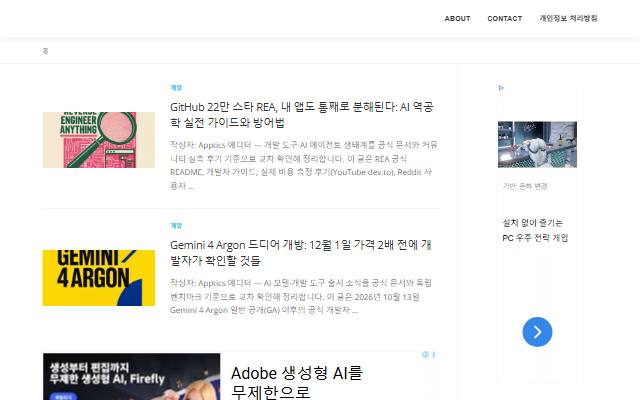The width and height of the screenshot is (640, 400).
Task: Click the Adobe banner ad info icon
Action: pos(425,355)
